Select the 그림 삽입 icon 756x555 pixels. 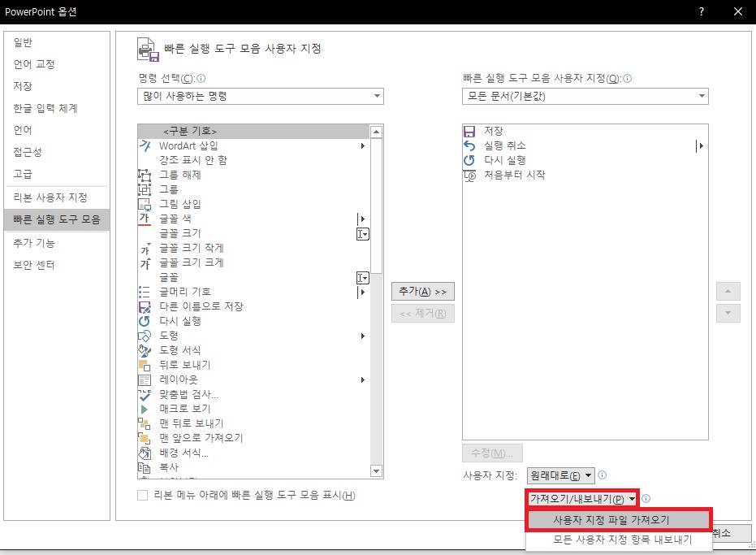145,204
